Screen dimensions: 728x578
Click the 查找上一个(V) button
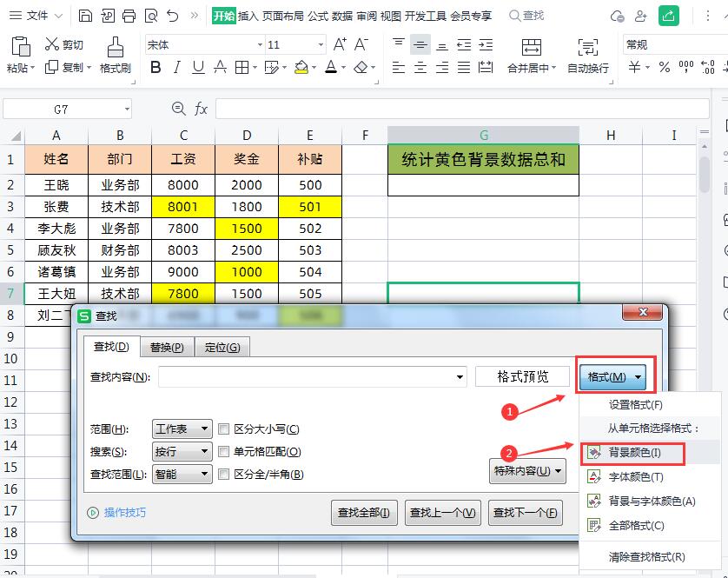442,513
